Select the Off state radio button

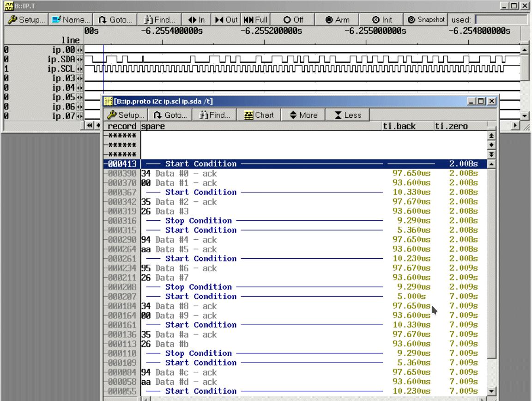(x=293, y=20)
